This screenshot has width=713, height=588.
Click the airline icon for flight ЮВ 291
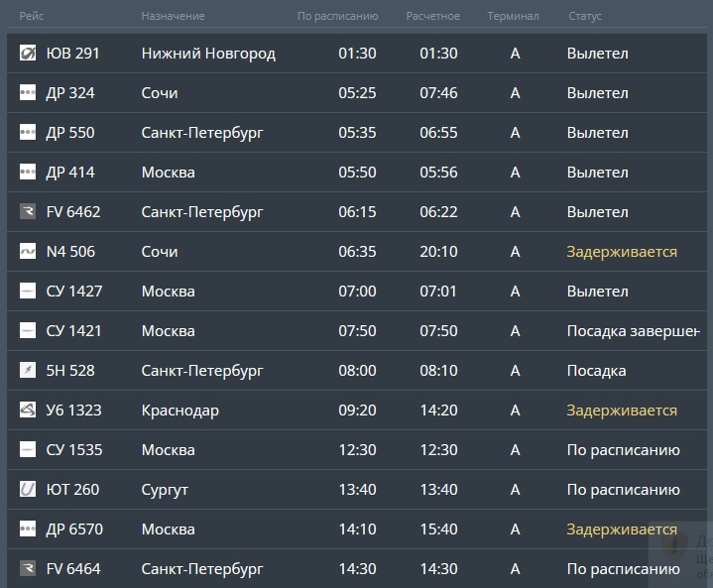tap(28, 54)
